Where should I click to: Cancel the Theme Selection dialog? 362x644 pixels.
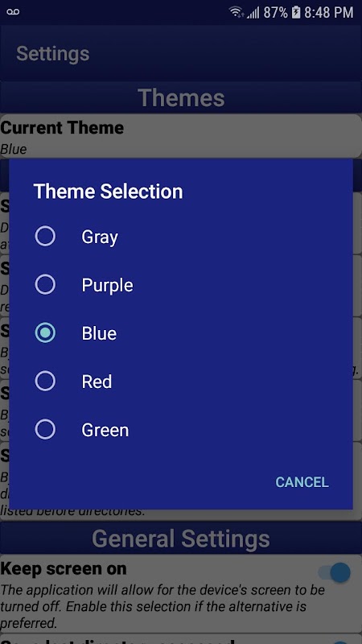pos(302,482)
